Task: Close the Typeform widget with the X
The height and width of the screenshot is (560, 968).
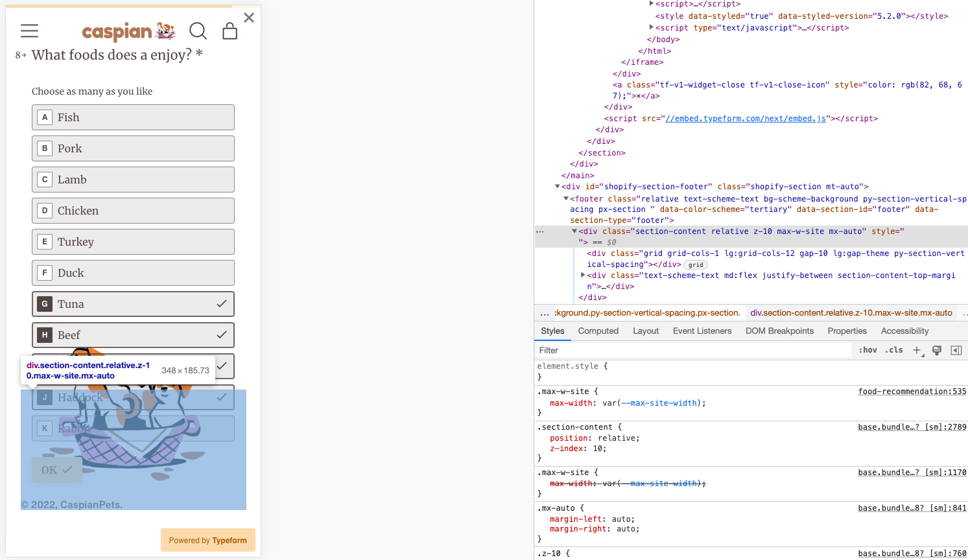Action: [x=249, y=17]
